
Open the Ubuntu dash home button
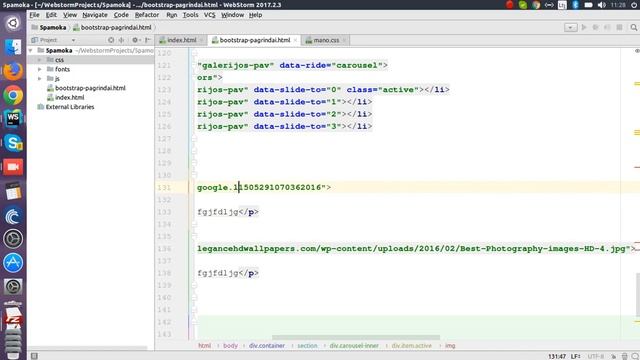point(13,23)
